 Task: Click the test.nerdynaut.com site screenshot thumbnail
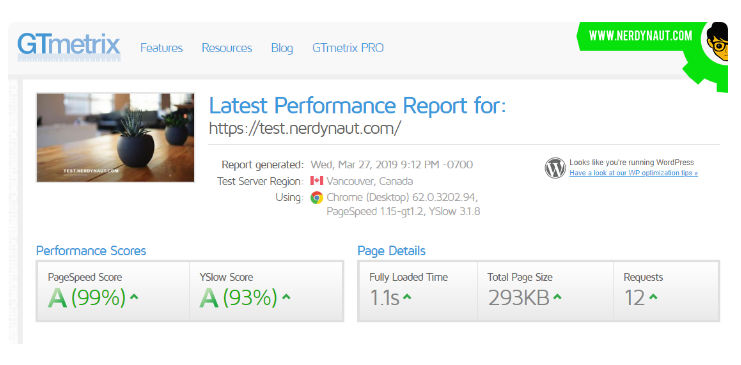click(x=115, y=138)
